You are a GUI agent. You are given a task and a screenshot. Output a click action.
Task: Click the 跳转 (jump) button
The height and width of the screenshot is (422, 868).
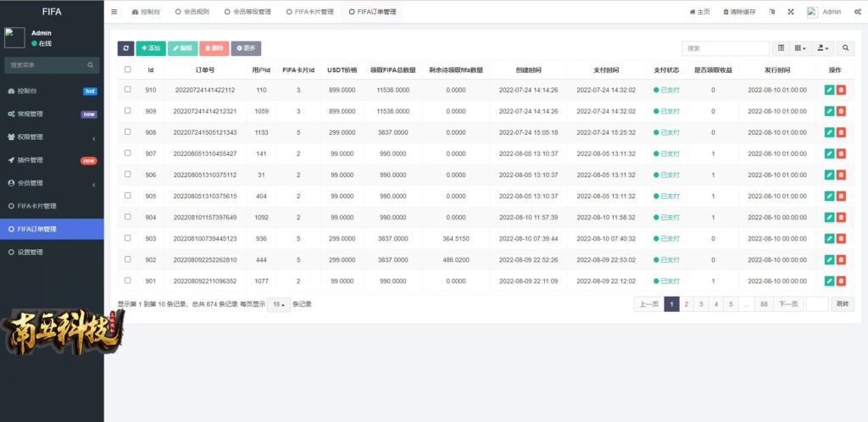(x=843, y=304)
